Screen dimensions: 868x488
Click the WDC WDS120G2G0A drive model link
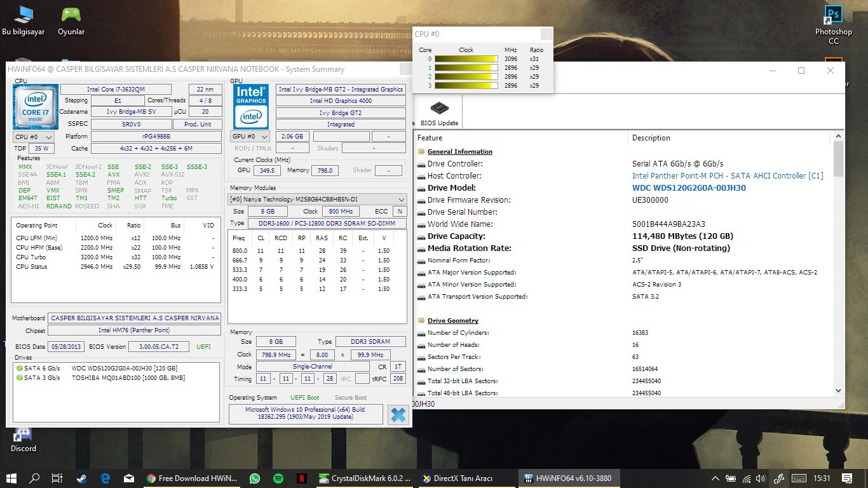pyautogui.click(x=689, y=188)
